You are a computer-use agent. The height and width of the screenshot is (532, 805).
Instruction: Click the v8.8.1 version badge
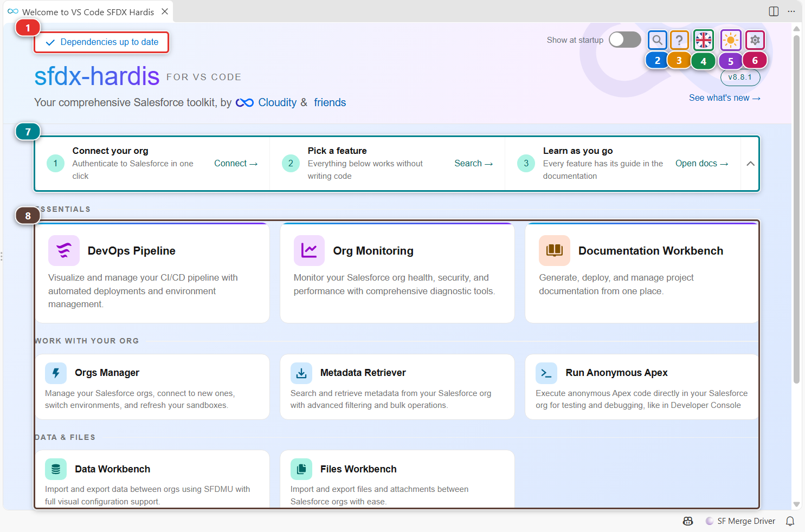740,77
